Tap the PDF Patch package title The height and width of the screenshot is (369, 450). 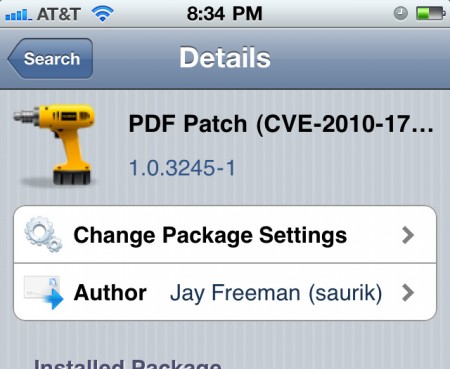click(x=281, y=124)
